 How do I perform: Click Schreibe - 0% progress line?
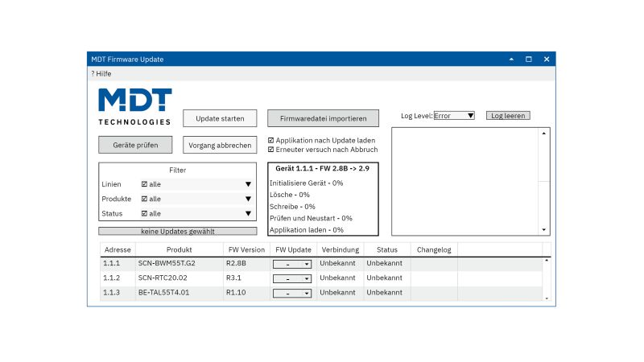(292, 207)
